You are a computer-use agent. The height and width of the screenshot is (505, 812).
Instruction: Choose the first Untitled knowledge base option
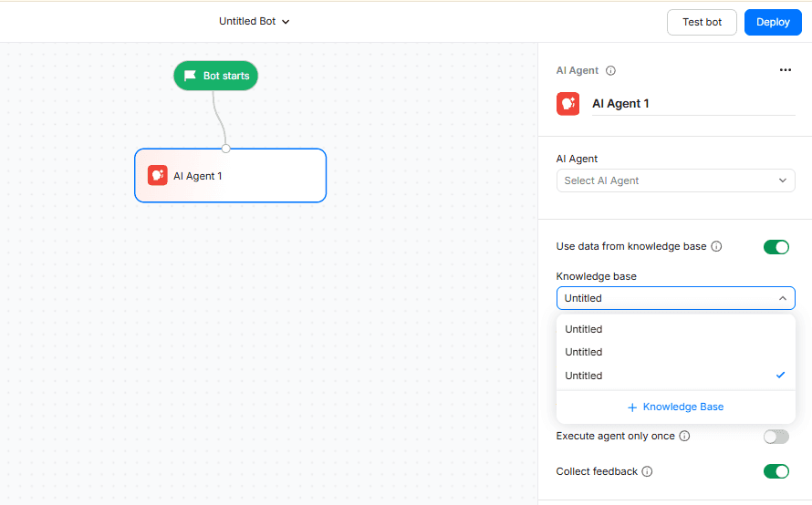675,329
